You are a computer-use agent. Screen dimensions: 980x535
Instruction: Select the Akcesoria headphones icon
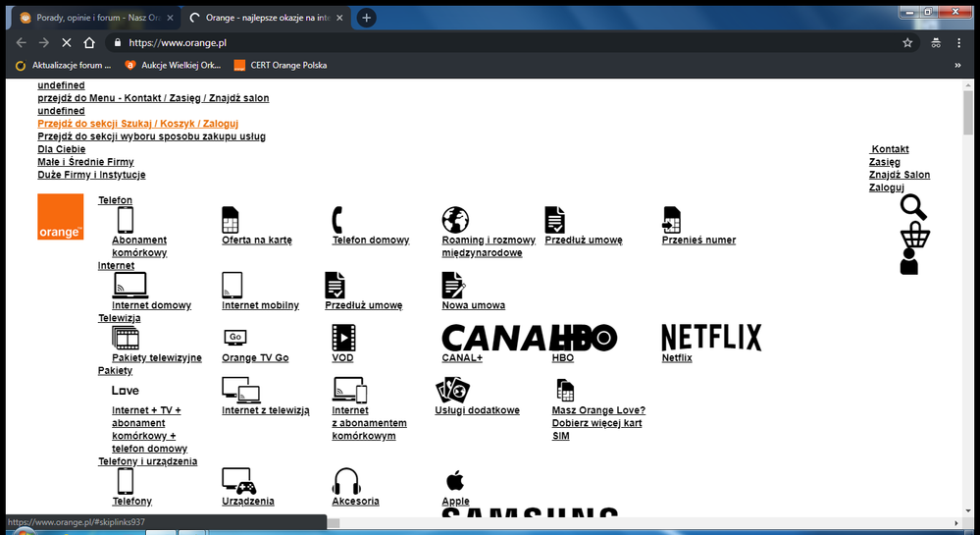pos(346,481)
